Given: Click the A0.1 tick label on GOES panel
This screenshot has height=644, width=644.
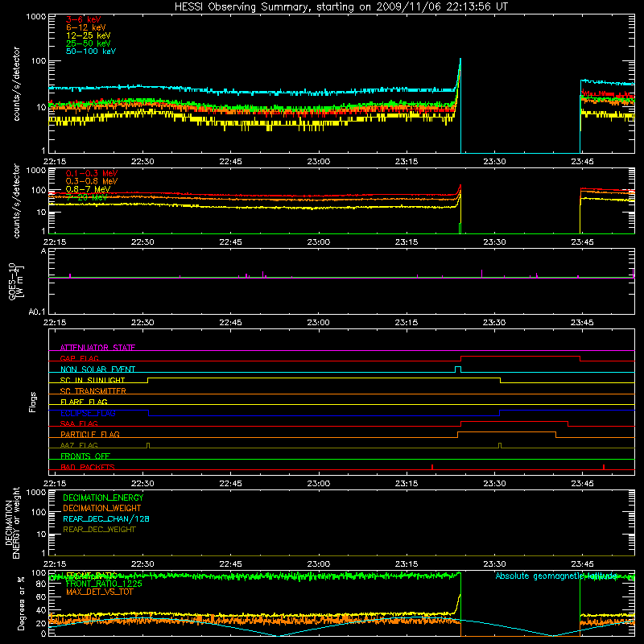Looking at the screenshot, I should [x=37, y=312].
